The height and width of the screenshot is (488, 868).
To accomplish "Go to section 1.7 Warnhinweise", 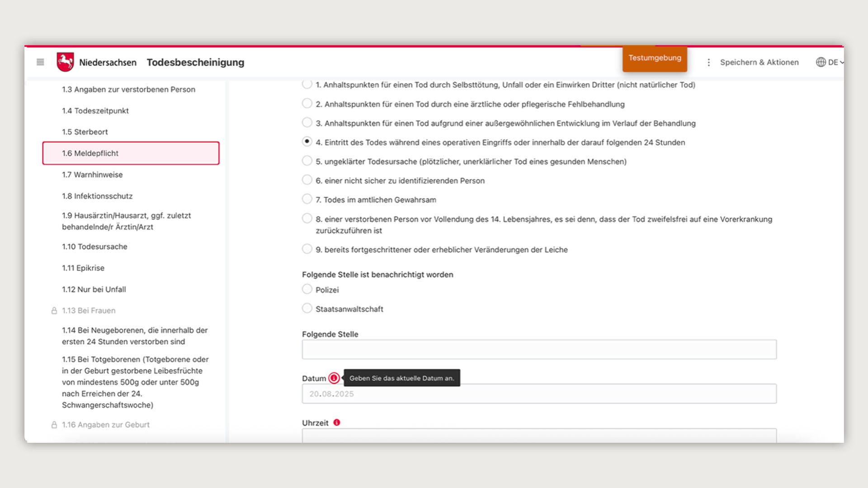I will coord(92,175).
